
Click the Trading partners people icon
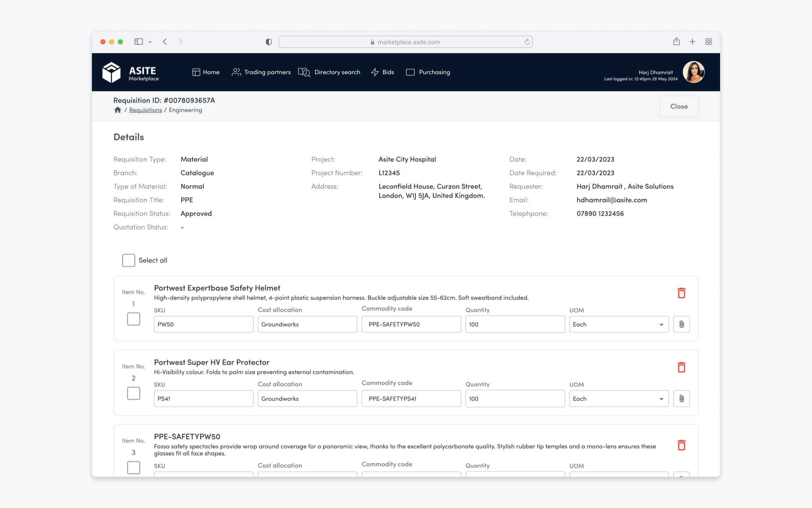click(x=236, y=72)
